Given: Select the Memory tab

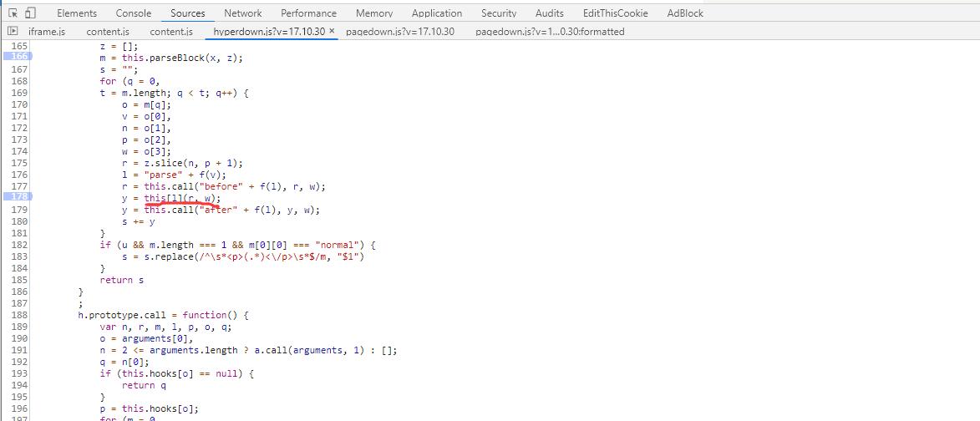Looking at the screenshot, I should point(374,13).
